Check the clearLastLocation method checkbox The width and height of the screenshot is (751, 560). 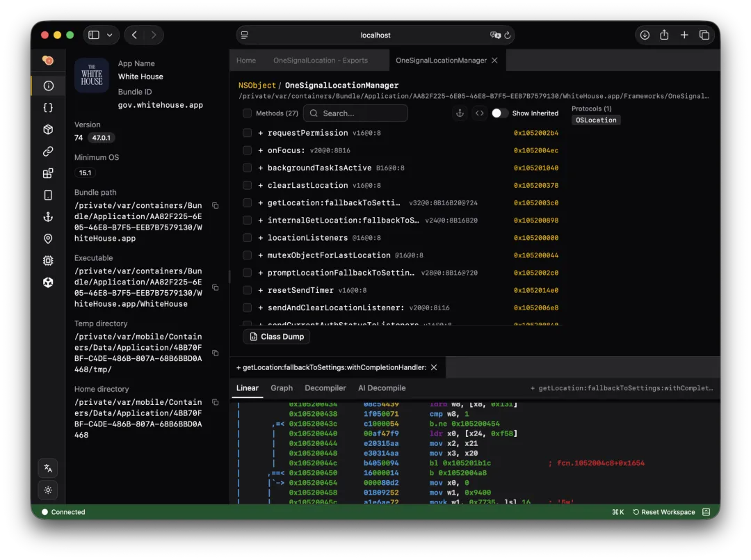[247, 185]
